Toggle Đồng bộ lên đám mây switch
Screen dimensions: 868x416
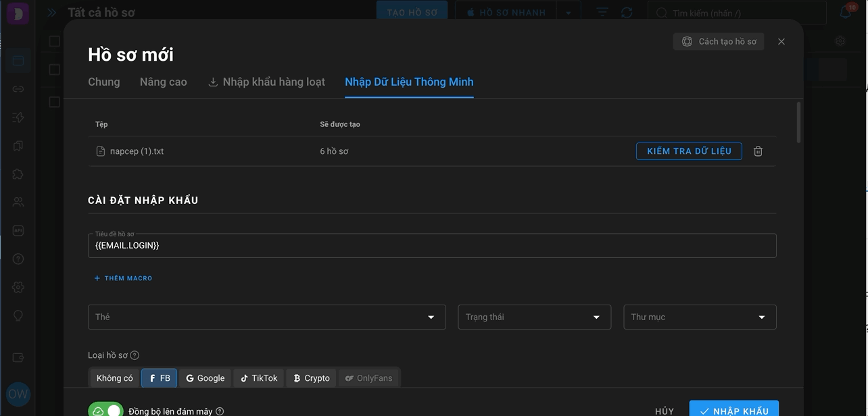pos(105,411)
